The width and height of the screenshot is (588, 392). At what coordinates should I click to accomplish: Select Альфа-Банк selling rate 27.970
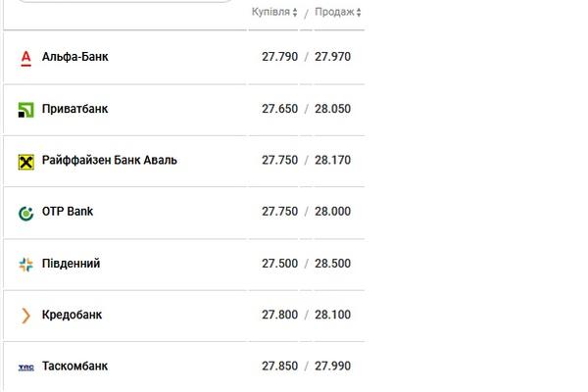point(332,57)
